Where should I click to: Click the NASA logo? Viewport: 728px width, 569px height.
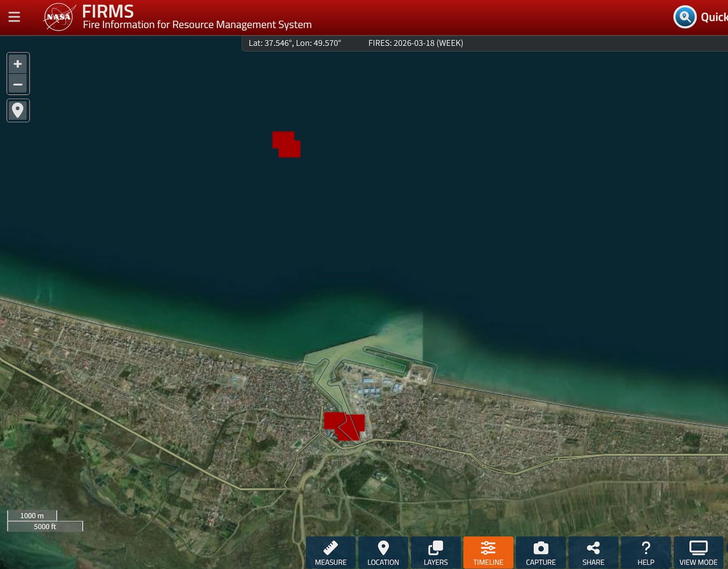tap(59, 17)
